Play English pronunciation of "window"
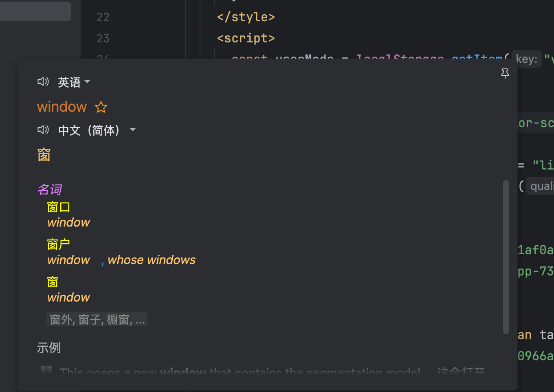 (43, 82)
